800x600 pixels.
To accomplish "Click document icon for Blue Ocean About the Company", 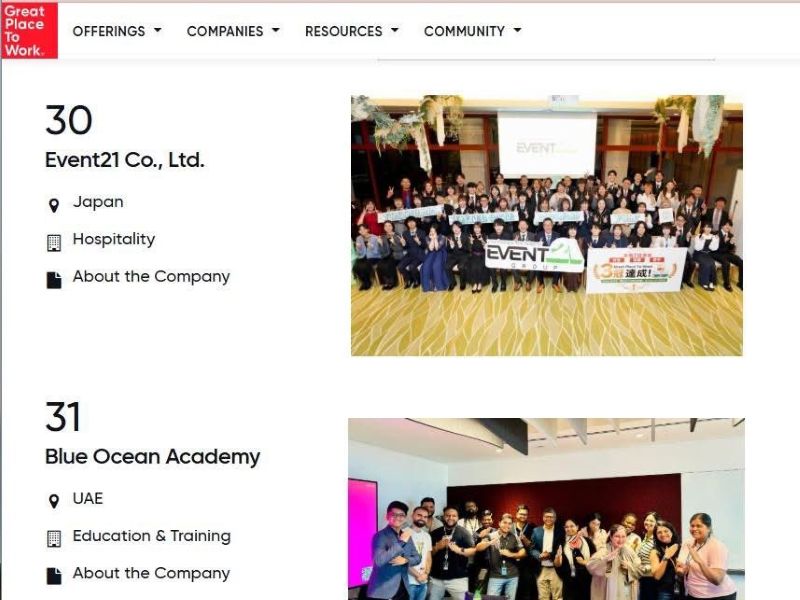I will (x=54, y=576).
